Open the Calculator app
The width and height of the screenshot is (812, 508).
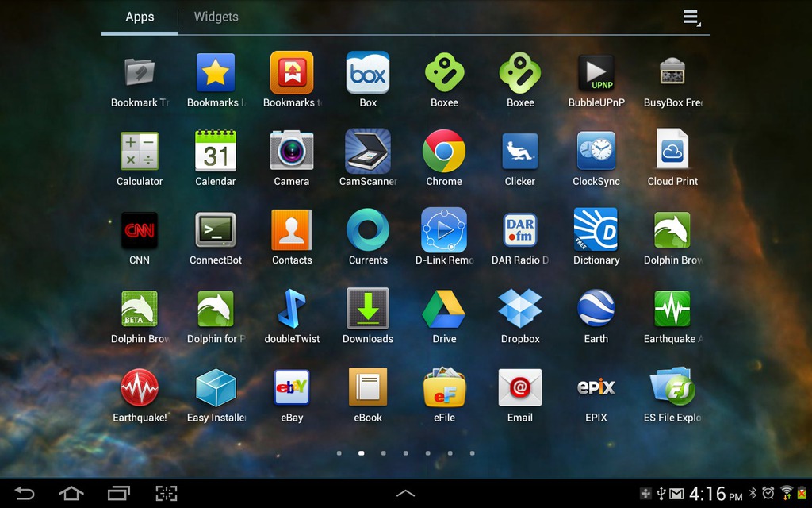coord(140,151)
